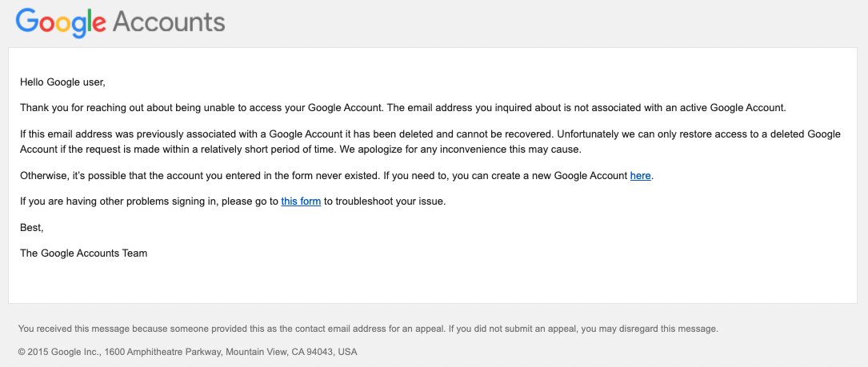Image resolution: width=868 pixels, height=367 pixels.
Task: Click the 'Thank you for reaching out' paragraph
Action: pyautogui.click(x=403, y=108)
